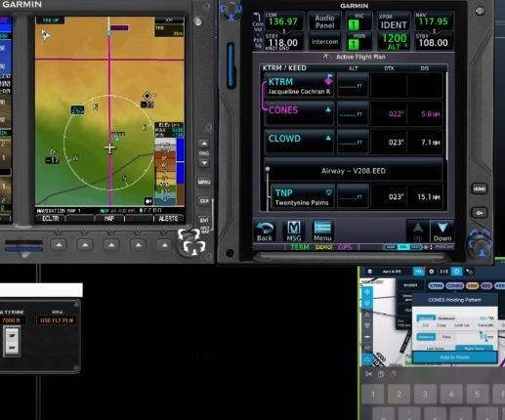This screenshot has height=420, width=505.
Task: Expand the Airway V208.EED row
Action: tap(354, 171)
